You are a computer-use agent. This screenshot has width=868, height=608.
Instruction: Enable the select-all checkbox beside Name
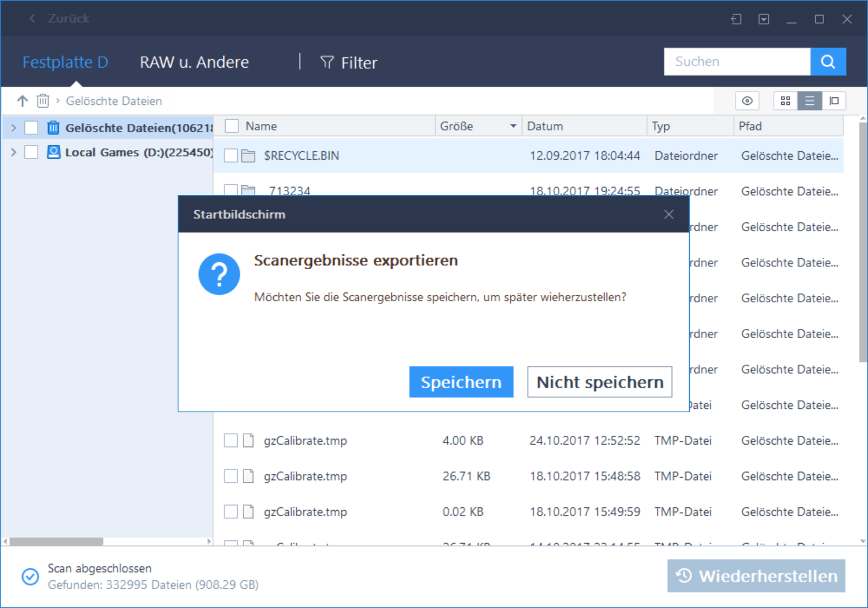pyautogui.click(x=232, y=126)
